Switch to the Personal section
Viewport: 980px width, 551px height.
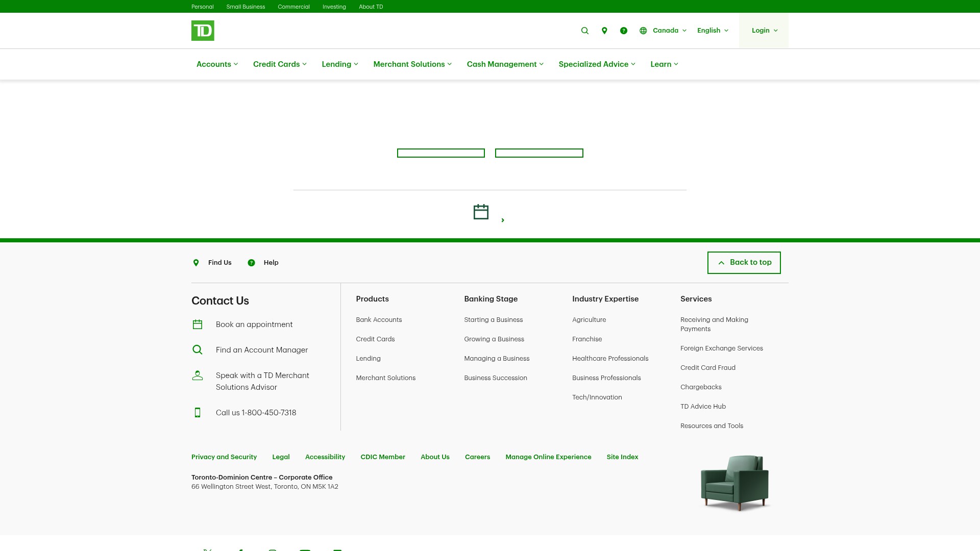(203, 7)
